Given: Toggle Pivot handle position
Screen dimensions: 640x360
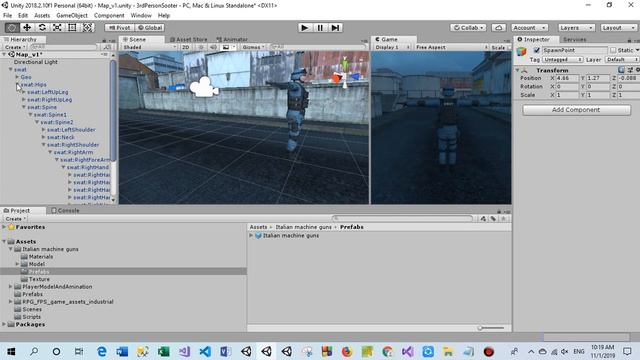Looking at the screenshot, I should pyautogui.click(x=119, y=28).
